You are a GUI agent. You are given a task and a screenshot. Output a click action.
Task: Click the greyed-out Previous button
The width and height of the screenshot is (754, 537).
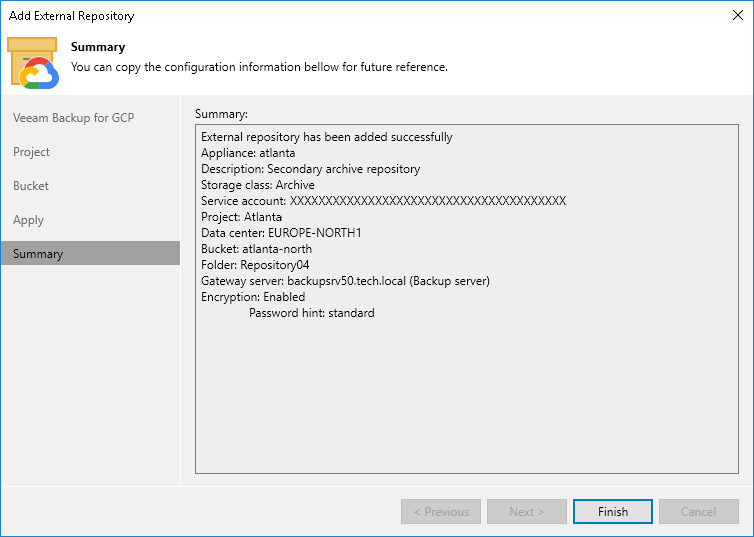441,512
